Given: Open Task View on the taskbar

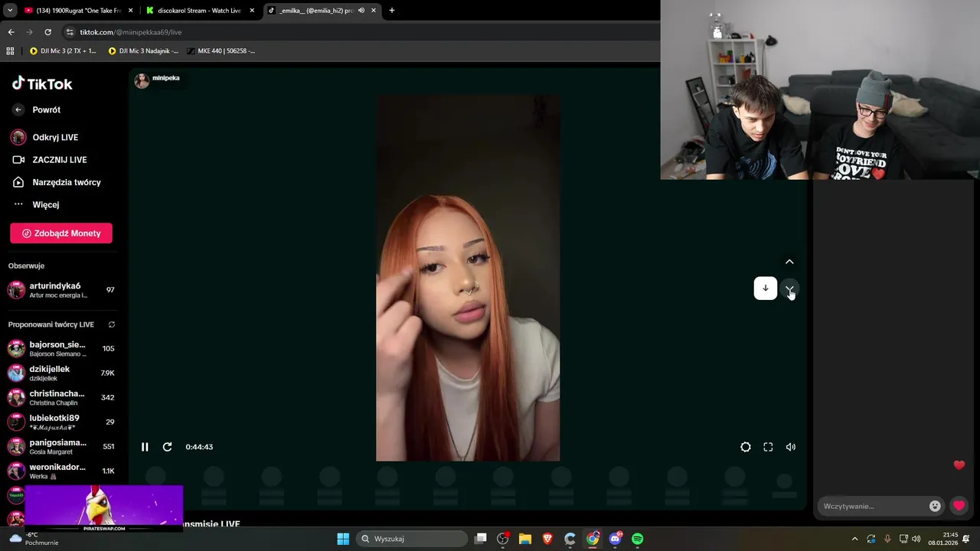Looking at the screenshot, I should tap(481, 539).
